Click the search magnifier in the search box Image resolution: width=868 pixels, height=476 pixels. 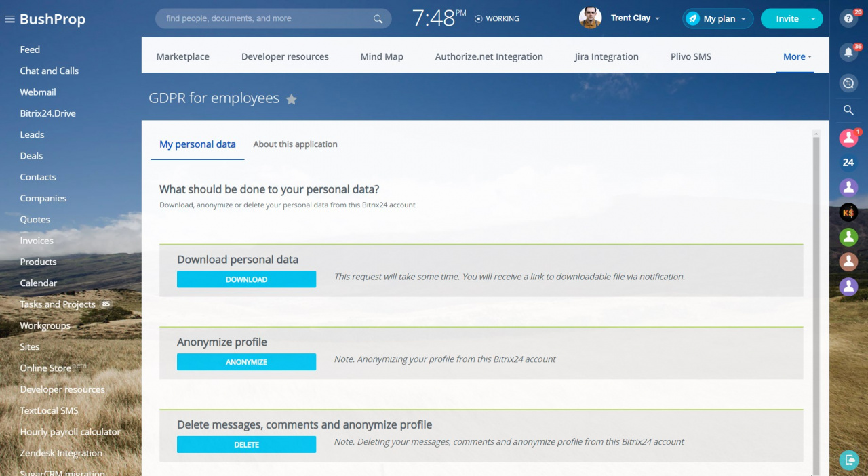tap(378, 19)
